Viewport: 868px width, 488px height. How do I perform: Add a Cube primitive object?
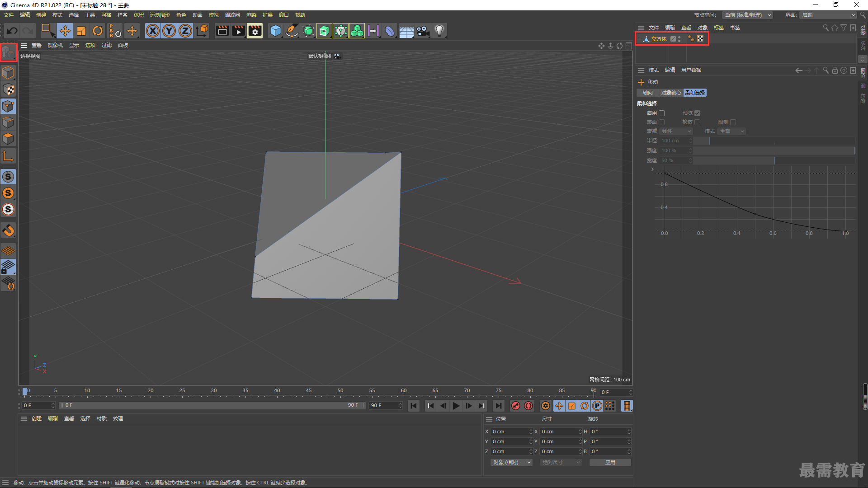point(275,31)
